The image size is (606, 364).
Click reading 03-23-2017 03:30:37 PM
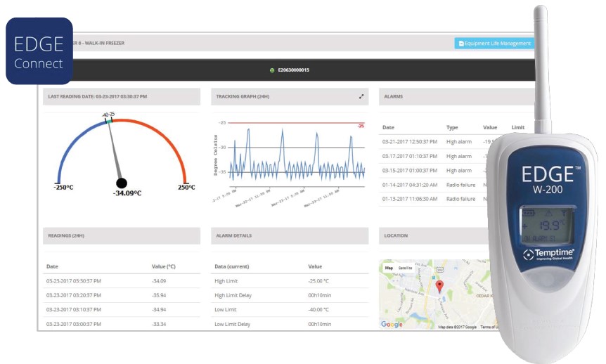tap(122, 281)
